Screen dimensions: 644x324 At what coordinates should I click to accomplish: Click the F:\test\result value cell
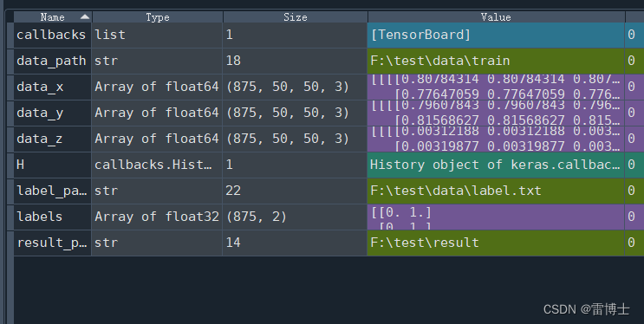496,243
